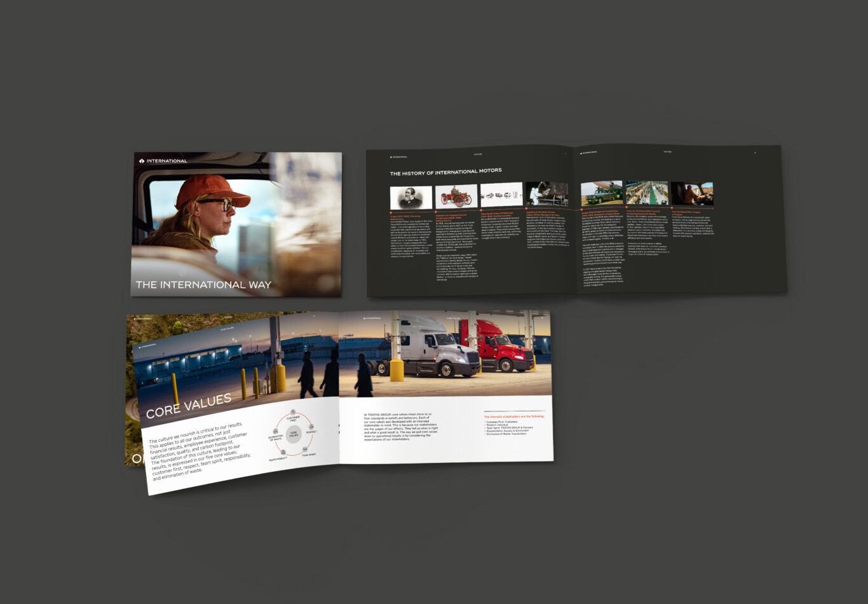Viewport: 868px width, 604px height.
Task: Select the red antique automobile photo in the timeline
Action: [456, 196]
